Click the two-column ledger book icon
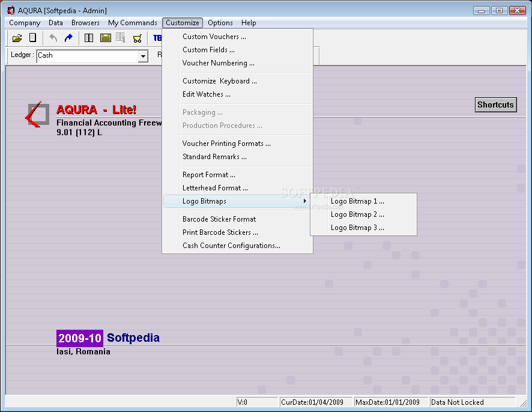 click(x=89, y=38)
